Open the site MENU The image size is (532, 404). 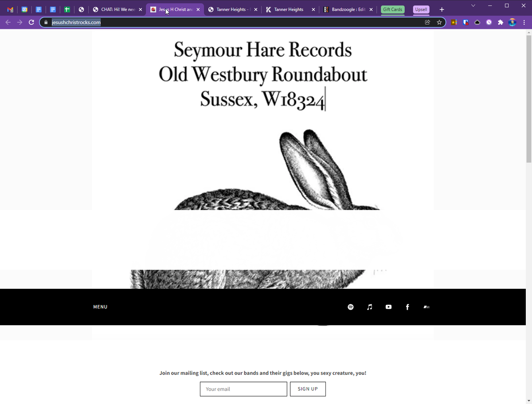pyautogui.click(x=100, y=307)
